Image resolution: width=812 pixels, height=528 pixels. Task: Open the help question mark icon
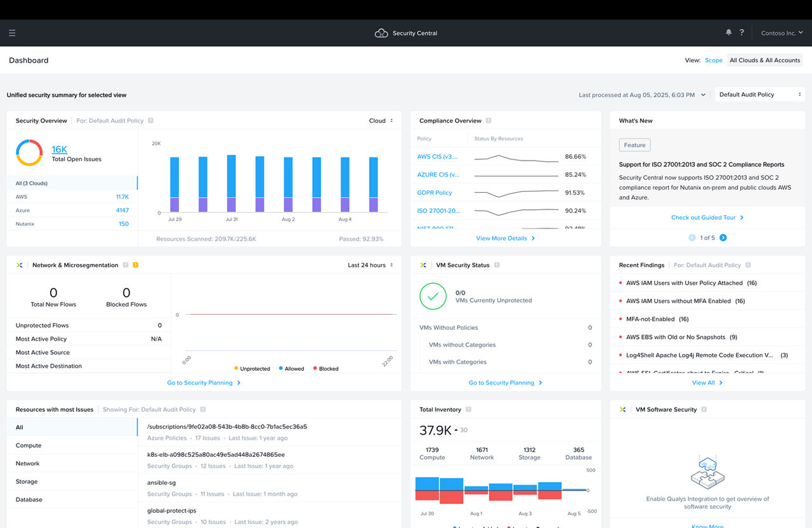coord(741,32)
